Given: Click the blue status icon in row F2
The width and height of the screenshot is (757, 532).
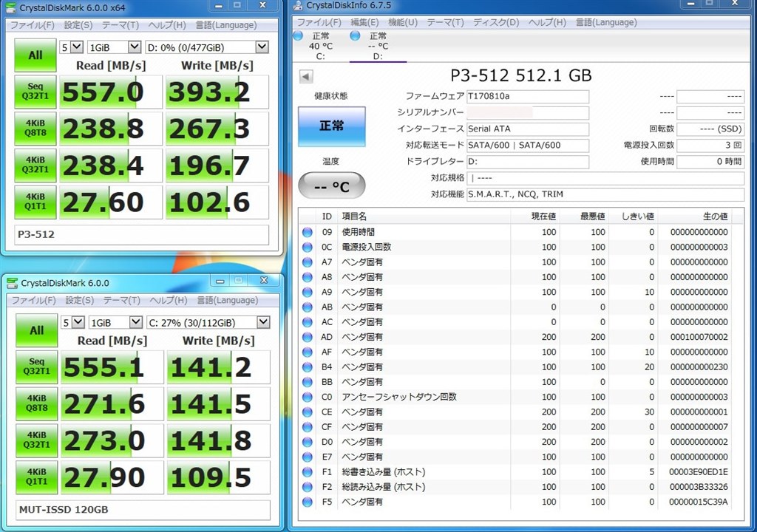Looking at the screenshot, I should tap(307, 487).
